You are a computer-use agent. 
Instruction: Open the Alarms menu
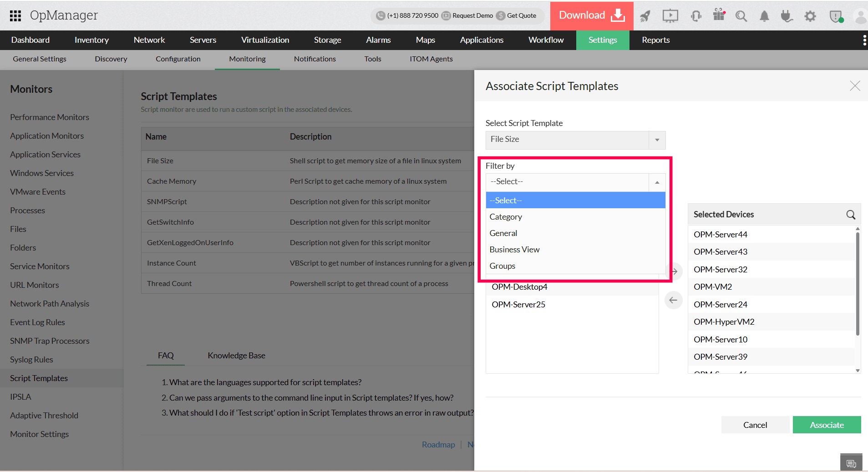378,40
